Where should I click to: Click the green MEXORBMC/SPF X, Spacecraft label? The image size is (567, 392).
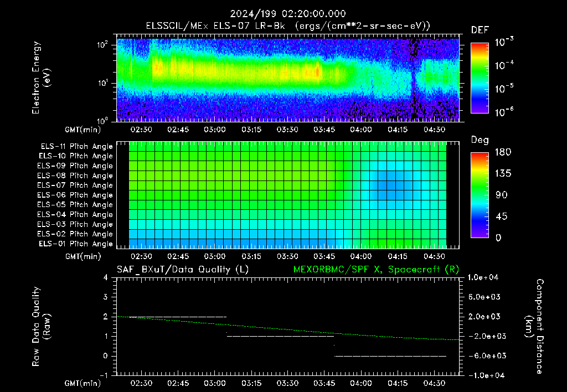[x=376, y=270]
